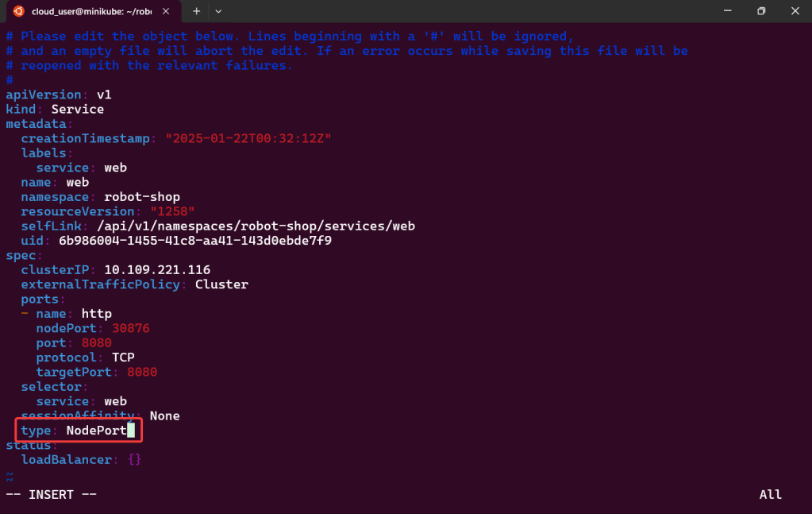Click the robot-shop namespace value
The height and width of the screenshot is (514, 812).
tap(142, 197)
